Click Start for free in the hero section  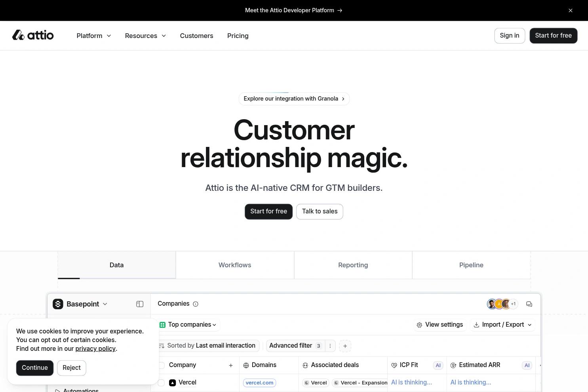268,211
